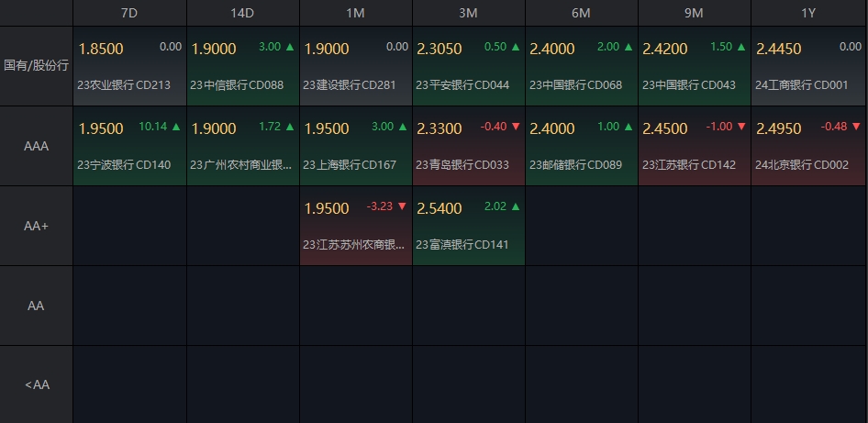
Task: Click the -3.23 change value
Action: (379, 206)
